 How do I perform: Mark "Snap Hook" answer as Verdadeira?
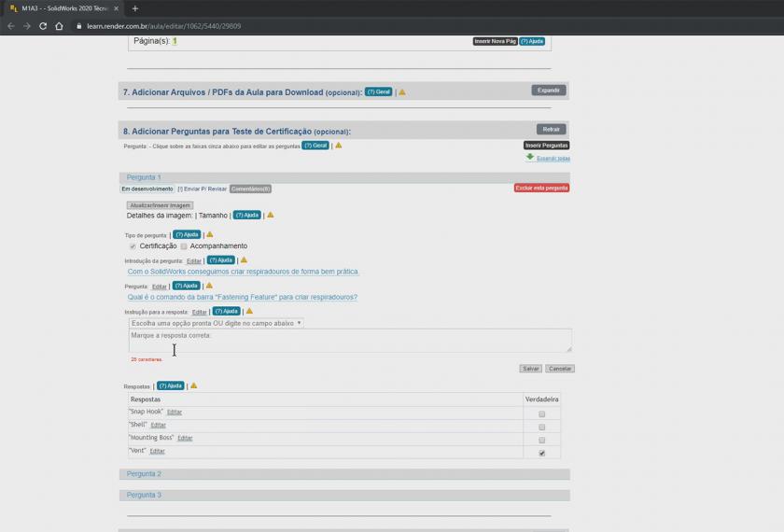coord(541,413)
